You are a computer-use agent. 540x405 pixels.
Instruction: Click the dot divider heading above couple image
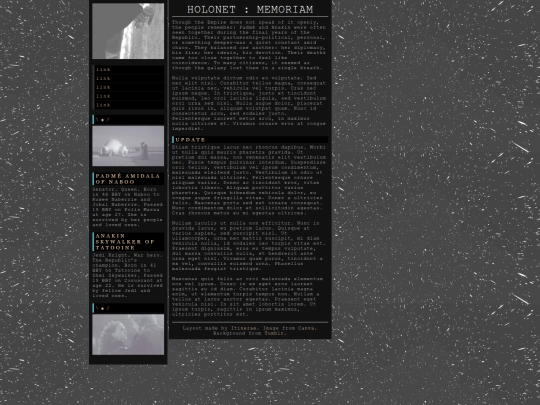(x=128, y=308)
